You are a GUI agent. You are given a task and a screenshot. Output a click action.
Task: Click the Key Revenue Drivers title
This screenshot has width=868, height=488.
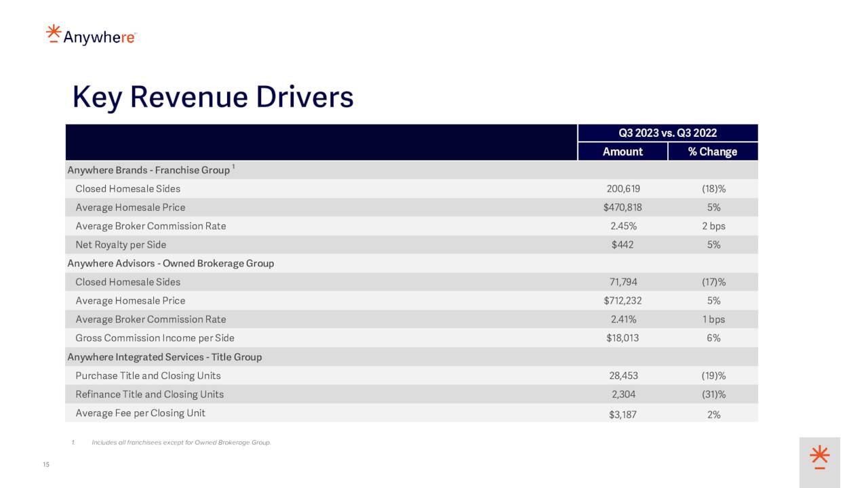coord(213,97)
